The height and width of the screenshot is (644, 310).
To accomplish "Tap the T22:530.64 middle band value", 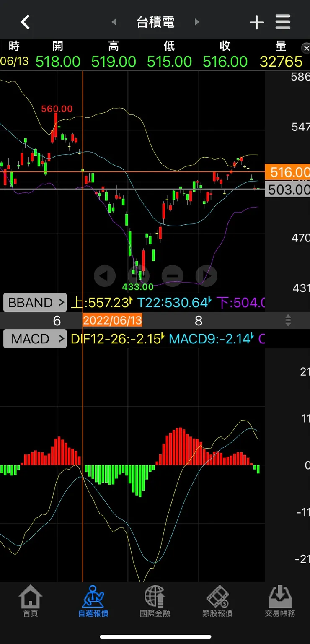I will pos(175,303).
